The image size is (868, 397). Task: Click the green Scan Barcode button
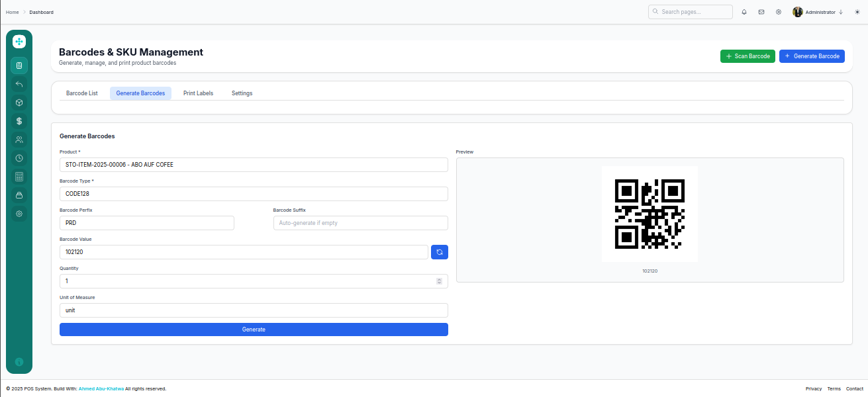(x=747, y=56)
